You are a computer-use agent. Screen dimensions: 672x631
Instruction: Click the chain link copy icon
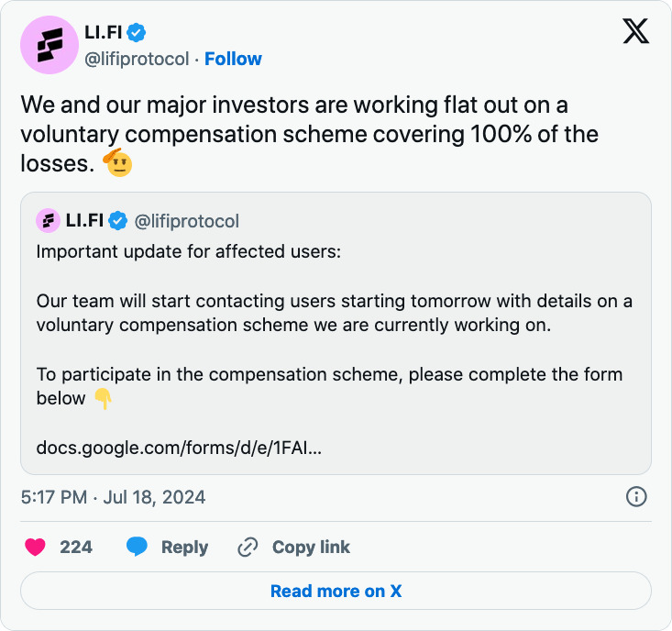coord(248,547)
